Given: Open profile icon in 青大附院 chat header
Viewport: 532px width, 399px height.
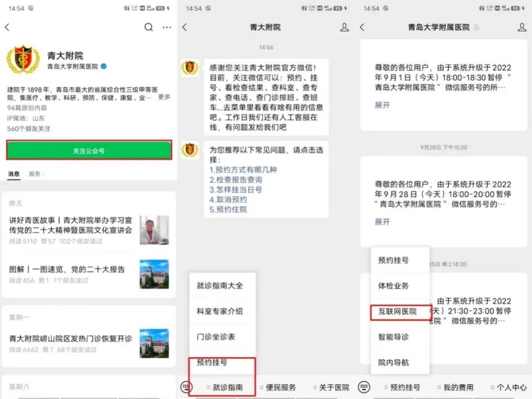Looking at the screenshot, I should [344, 28].
